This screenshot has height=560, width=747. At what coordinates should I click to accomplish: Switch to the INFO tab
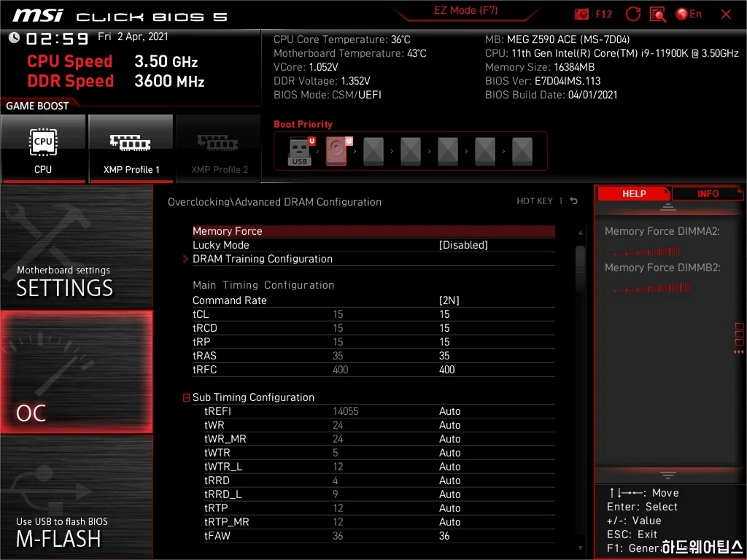[x=708, y=194]
